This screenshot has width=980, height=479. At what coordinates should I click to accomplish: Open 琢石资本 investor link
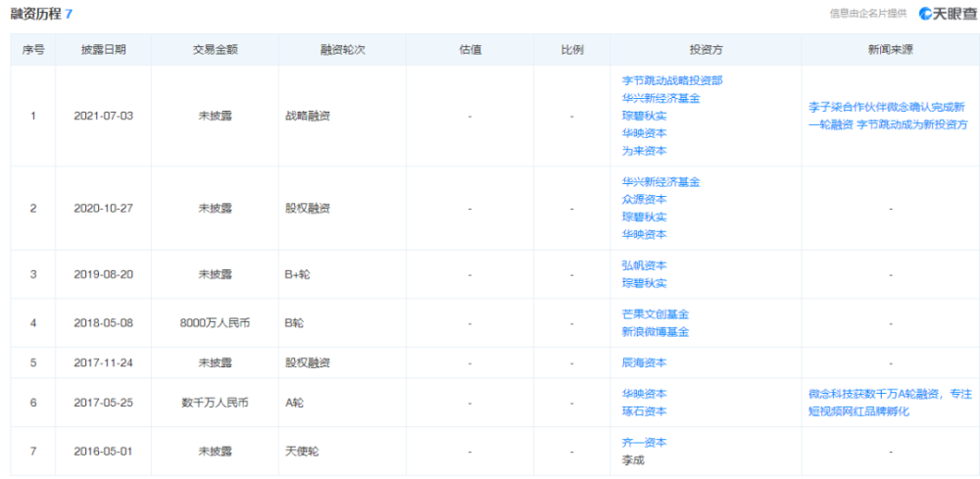pyautogui.click(x=645, y=411)
